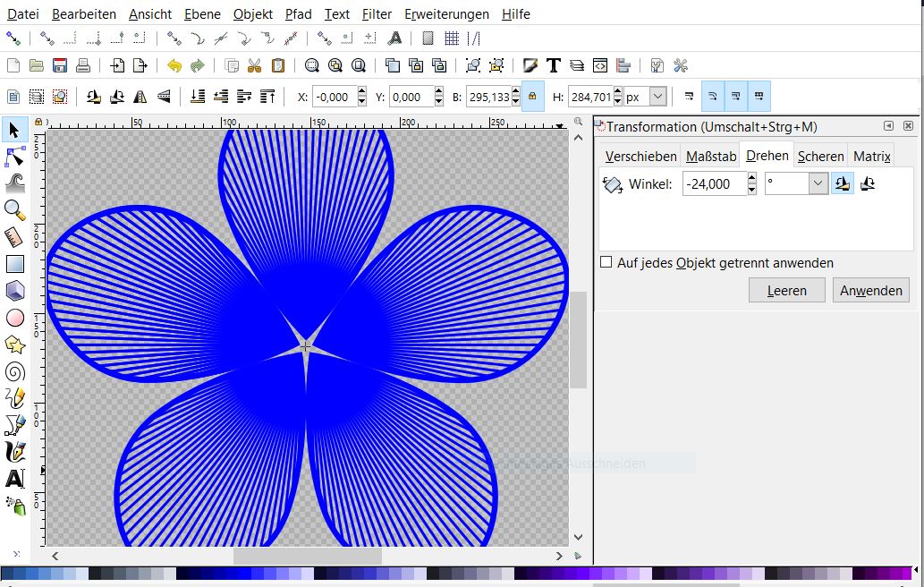Viewport: 924px width, 587px height.
Task: Choose the ellipse tool in toolbox
Action: (14, 318)
